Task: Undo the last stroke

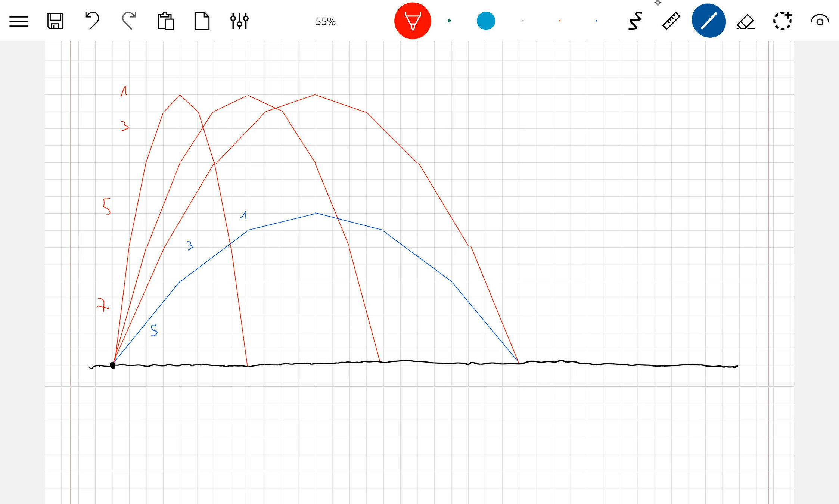Action: pyautogui.click(x=92, y=21)
